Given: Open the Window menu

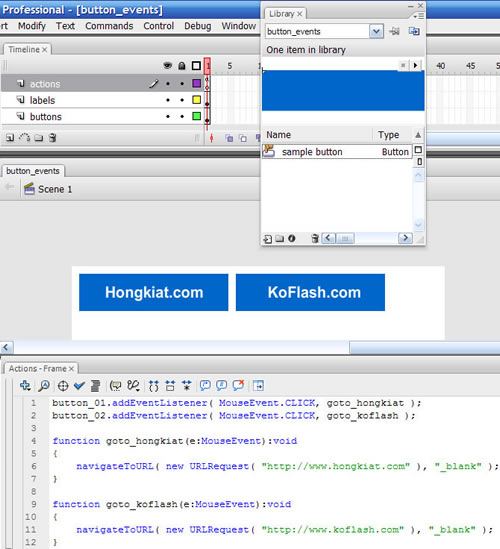Looking at the screenshot, I should point(238,26).
